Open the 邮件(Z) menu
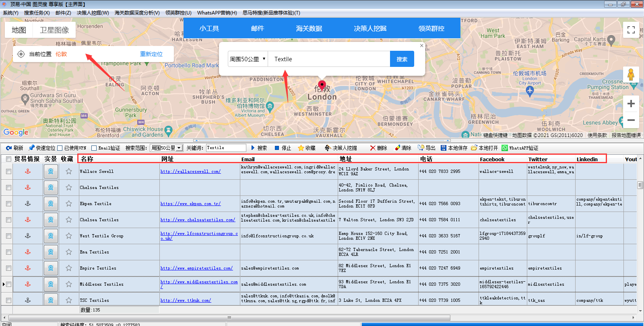 click(63, 12)
